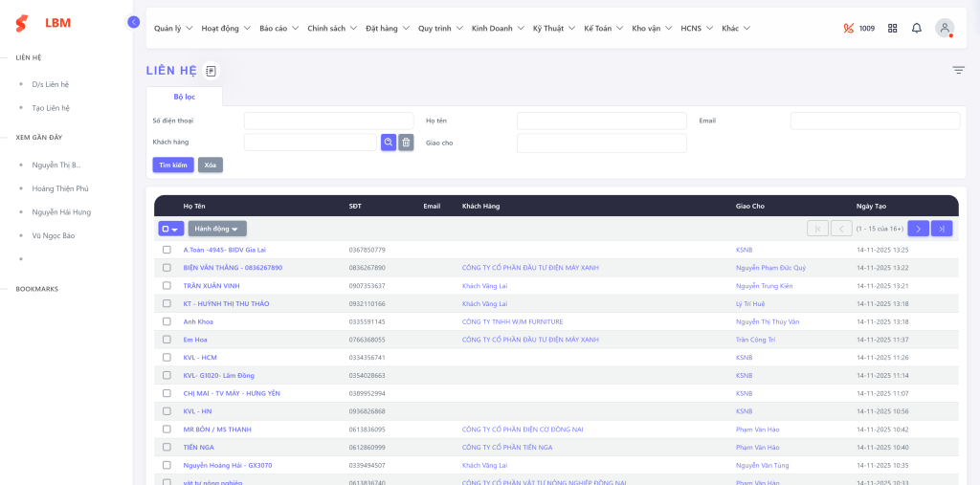Screen dimensions: 980x485
Task: Tick checkbox for TRẦN XUÂN VINH row
Action: tap(167, 286)
